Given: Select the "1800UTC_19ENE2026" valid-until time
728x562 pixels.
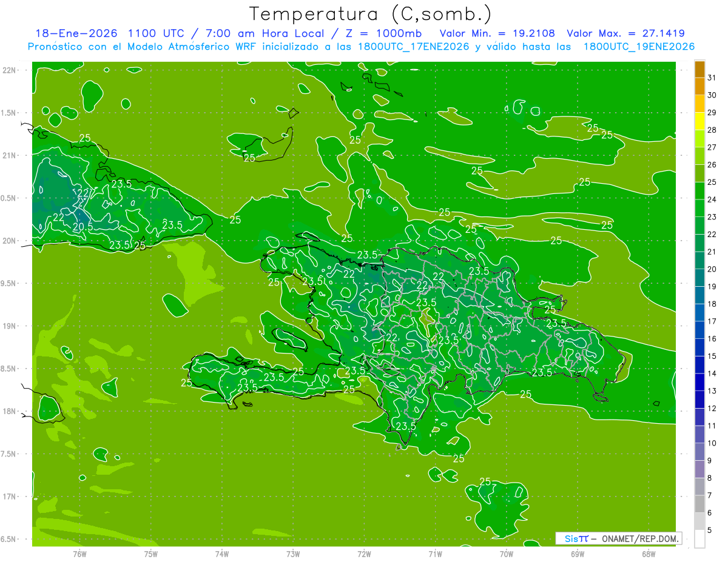Looking at the screenshot, I should coord(639,47).
